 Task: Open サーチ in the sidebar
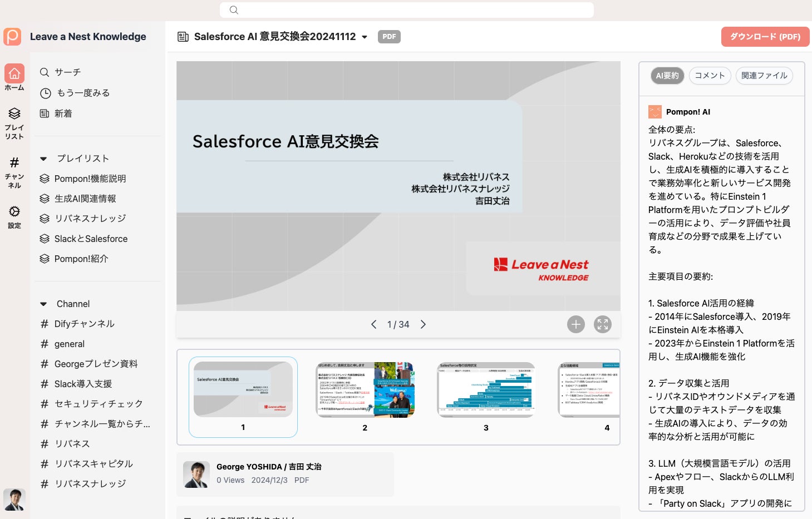(x=68, y=72)
